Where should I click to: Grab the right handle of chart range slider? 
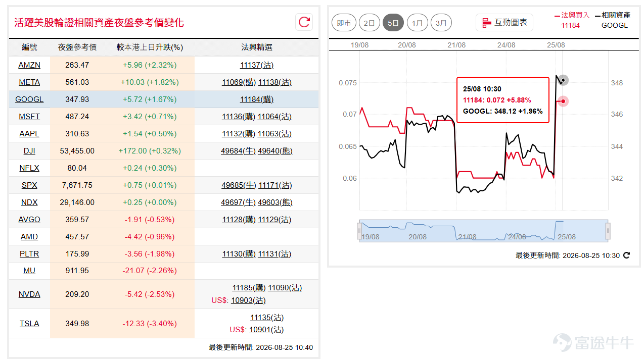608,231
